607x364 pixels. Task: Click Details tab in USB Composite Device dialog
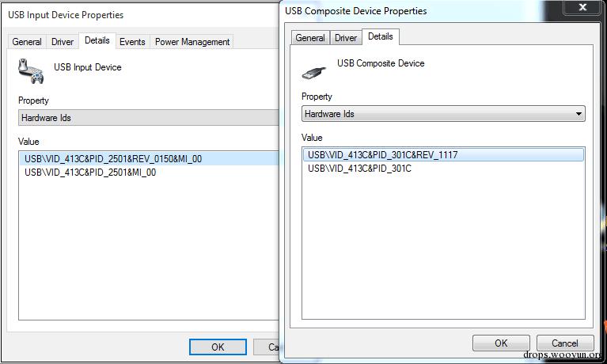(381, 36)
